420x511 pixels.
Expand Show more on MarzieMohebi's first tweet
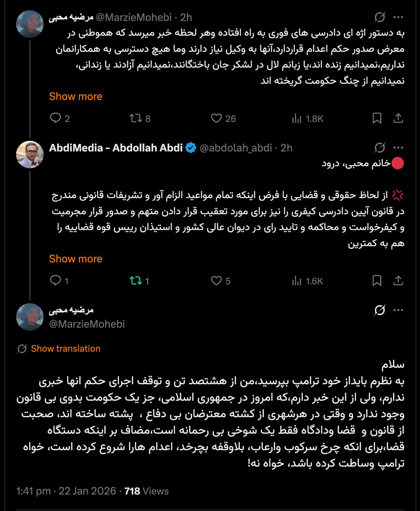point(75,96)
